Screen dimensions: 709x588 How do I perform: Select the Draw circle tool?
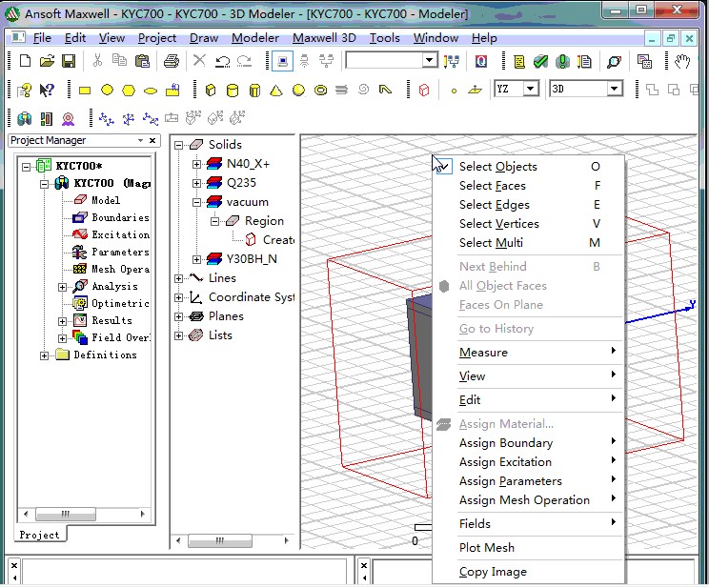point(107,90)
